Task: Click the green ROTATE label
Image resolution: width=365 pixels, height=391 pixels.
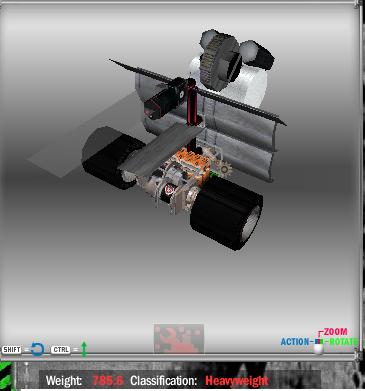Action: point(343,342)
